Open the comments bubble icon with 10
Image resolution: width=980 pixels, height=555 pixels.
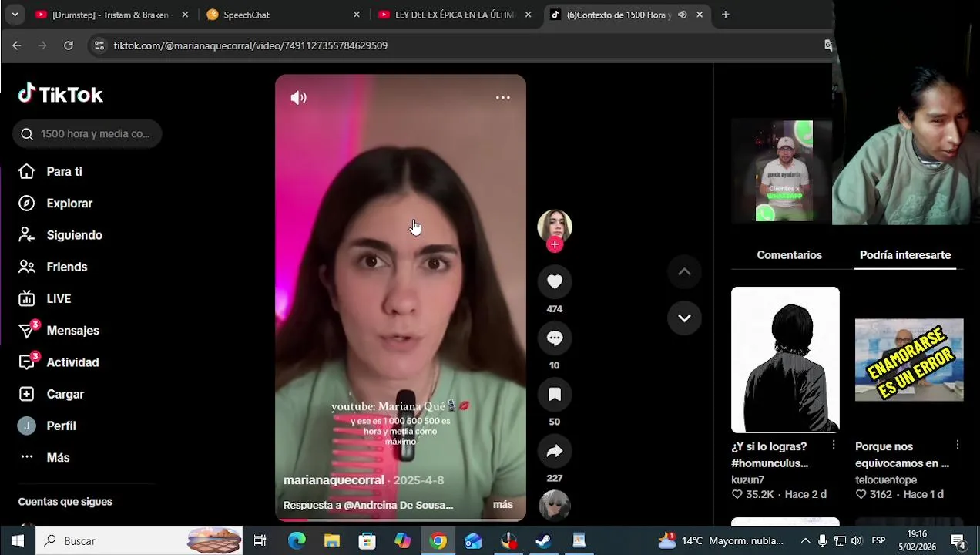tap(555, 338)
